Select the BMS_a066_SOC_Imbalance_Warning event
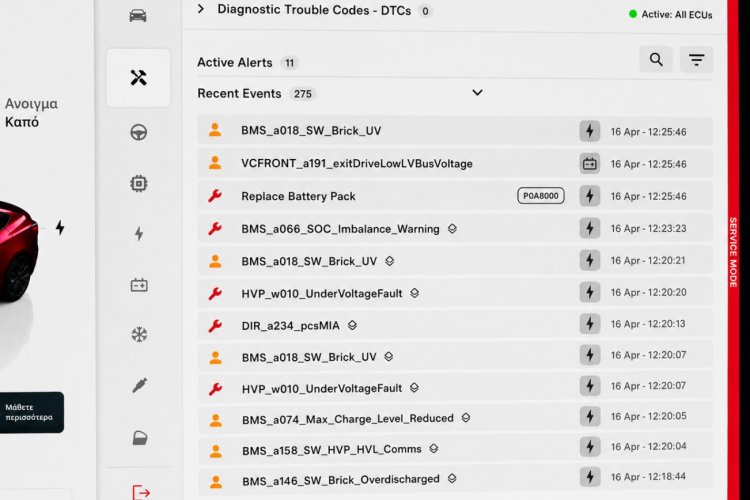 [455, 229]
